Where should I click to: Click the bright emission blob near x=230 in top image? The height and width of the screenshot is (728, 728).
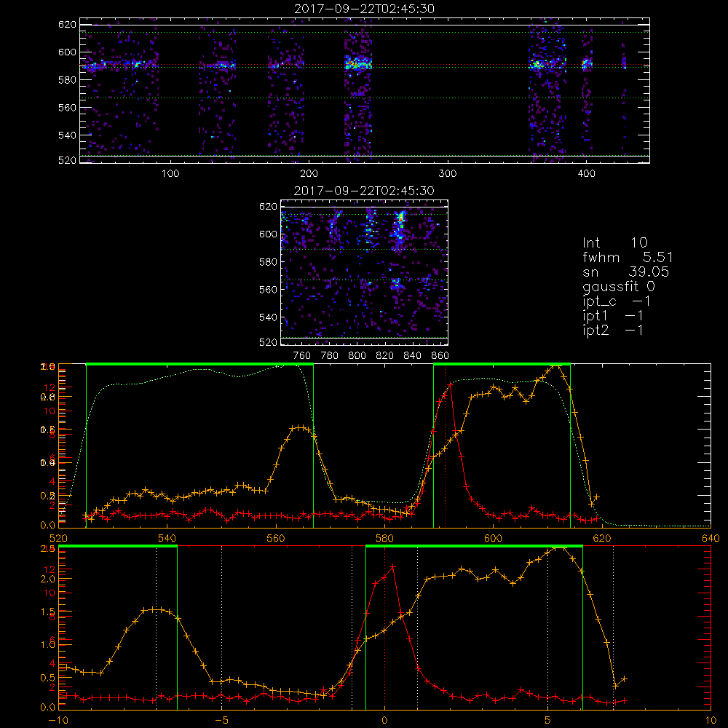pyautogui.click(x=357, y=63)
